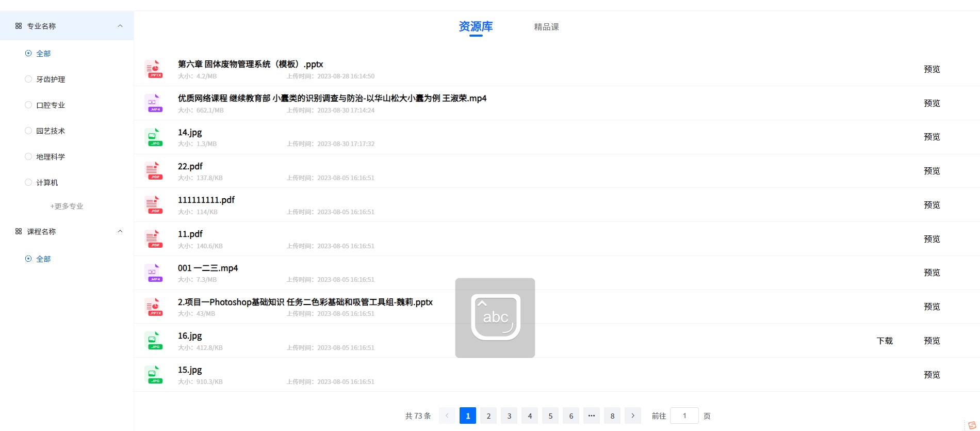
Task: Click the JPG icon beside 15.jpg
Action: coord(154,375)
